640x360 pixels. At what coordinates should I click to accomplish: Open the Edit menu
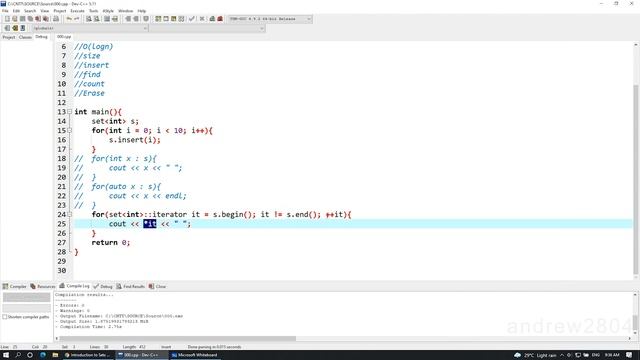[16, 11]
